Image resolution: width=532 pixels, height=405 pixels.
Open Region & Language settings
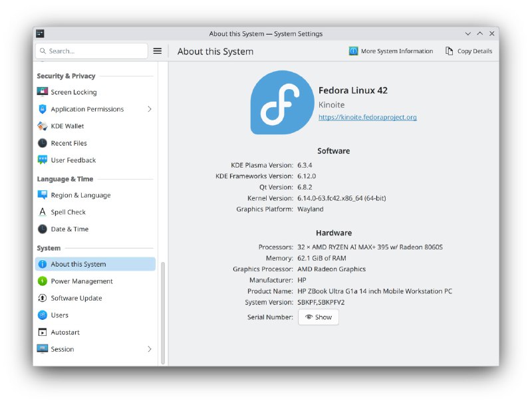(95, 195)
